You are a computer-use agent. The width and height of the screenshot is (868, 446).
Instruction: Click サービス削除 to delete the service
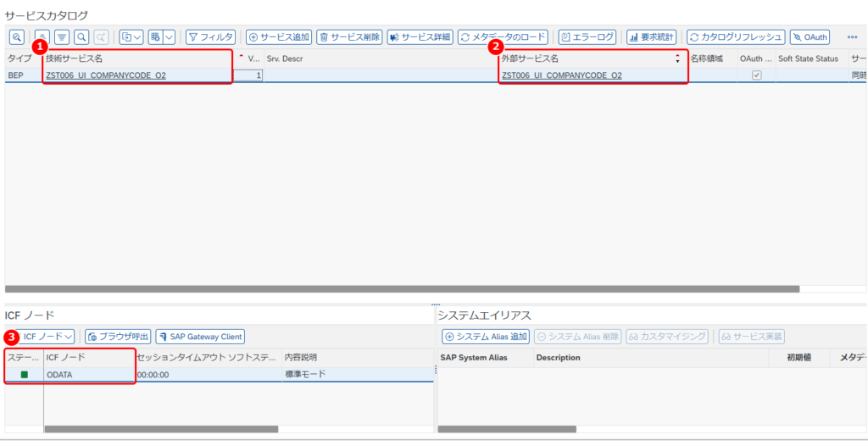coord(349,37)
